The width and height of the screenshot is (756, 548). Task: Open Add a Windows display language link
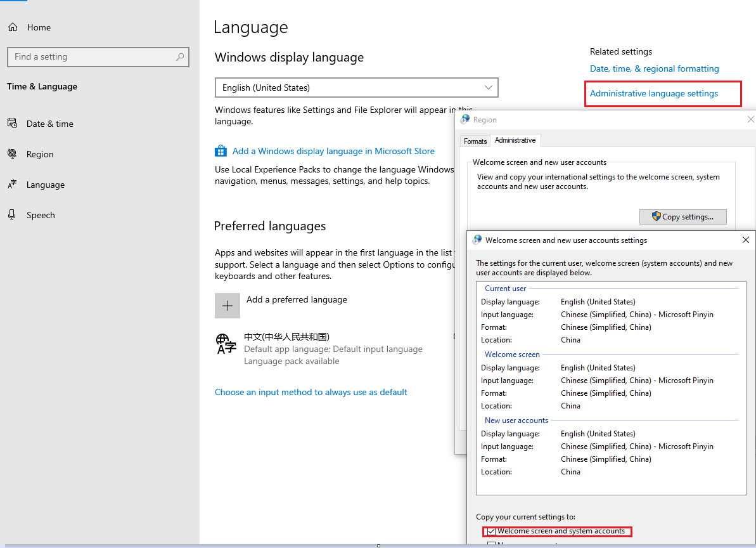pyautogui.click(x=334, y=152)
